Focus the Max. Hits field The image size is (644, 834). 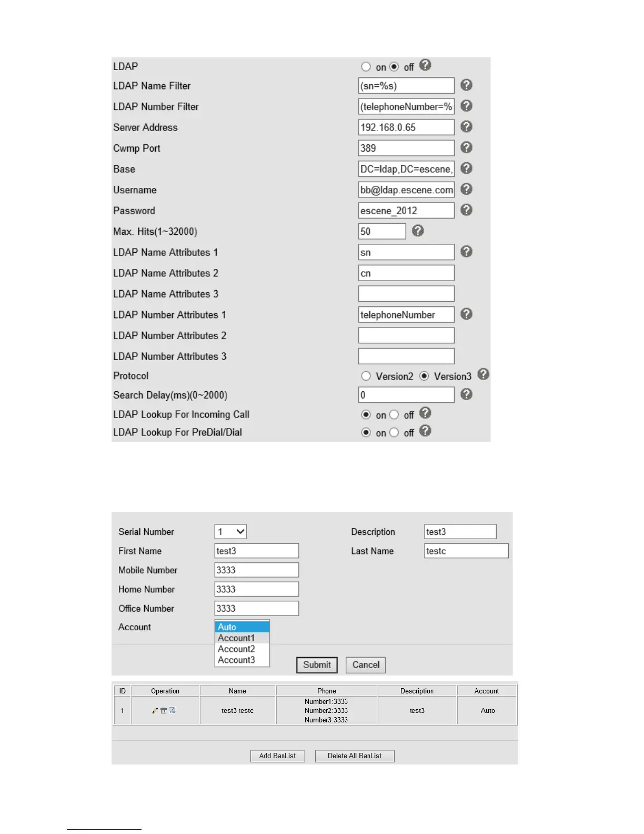point(382,231)
